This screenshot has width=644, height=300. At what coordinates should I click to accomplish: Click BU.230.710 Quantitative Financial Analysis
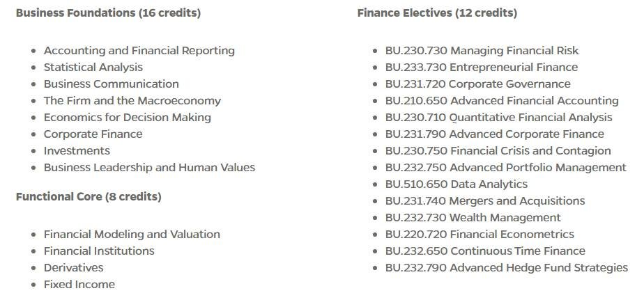[x=498, y=118]
